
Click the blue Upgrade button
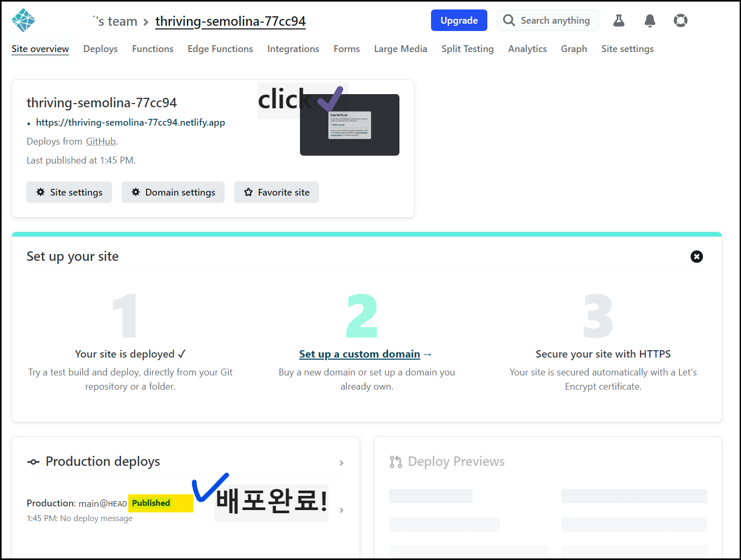click(459, 21)
